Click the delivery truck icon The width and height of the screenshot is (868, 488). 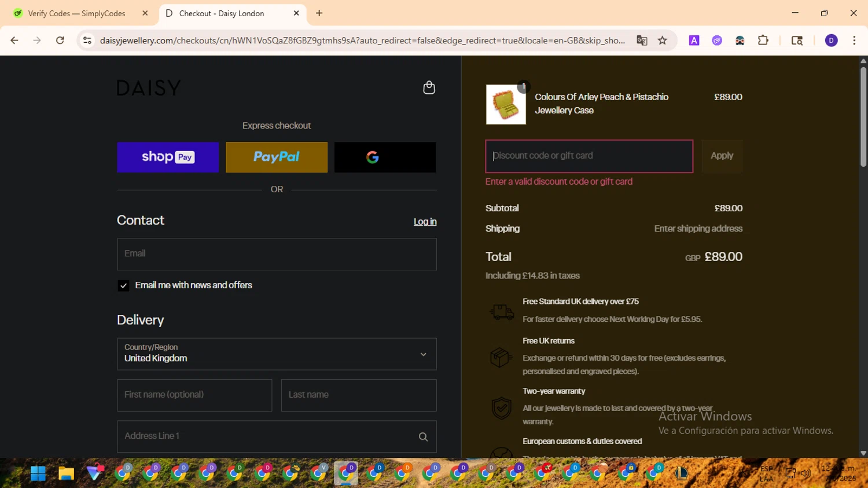[x=501, y=312]
